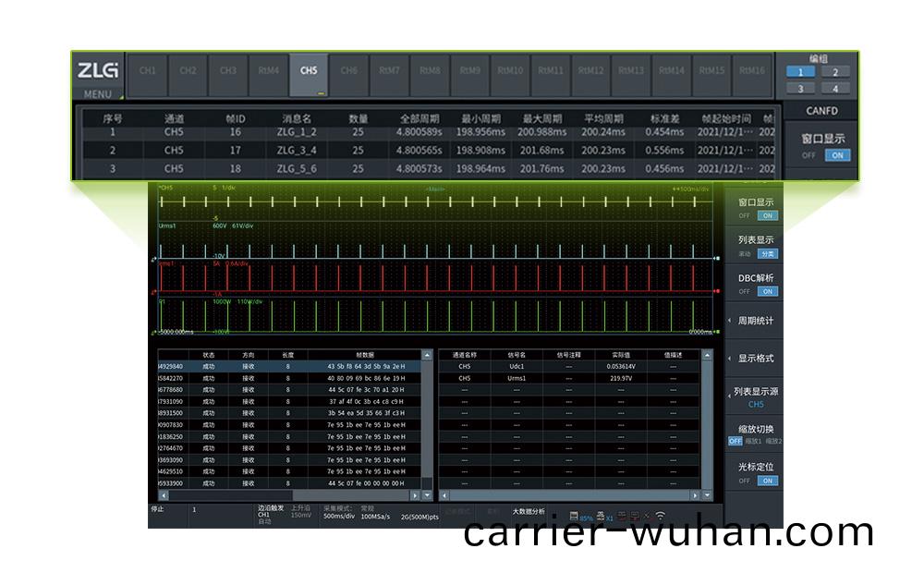Screen dimensions: 924x573
Task: Expand the 周期统计 submenu
Action: click(755, 321)
